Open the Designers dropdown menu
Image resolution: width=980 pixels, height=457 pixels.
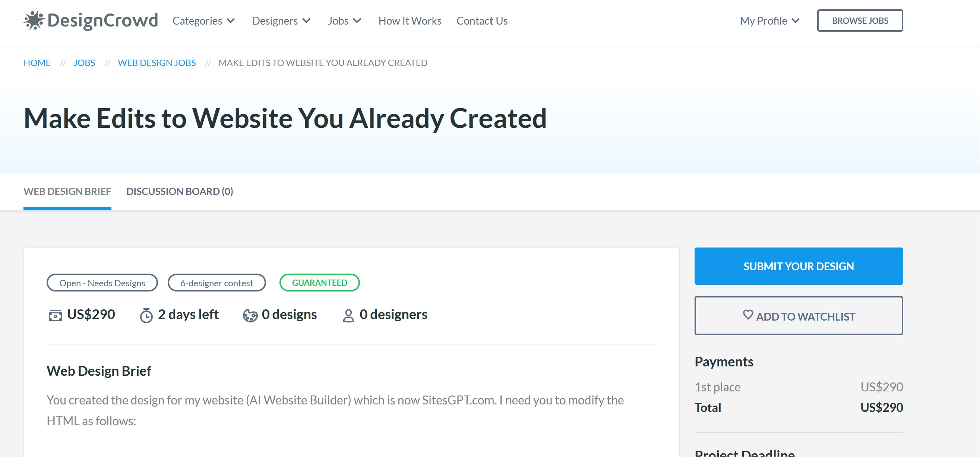click(282, 21)
